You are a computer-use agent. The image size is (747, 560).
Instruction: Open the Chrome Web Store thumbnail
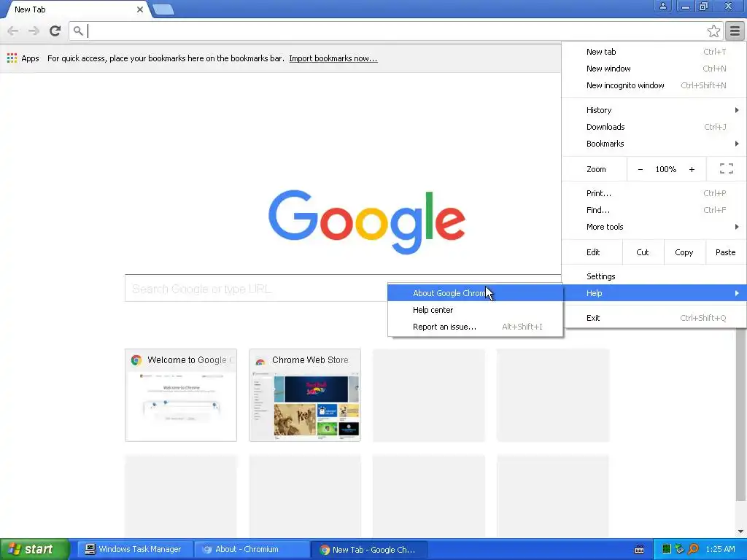(304, 394)
